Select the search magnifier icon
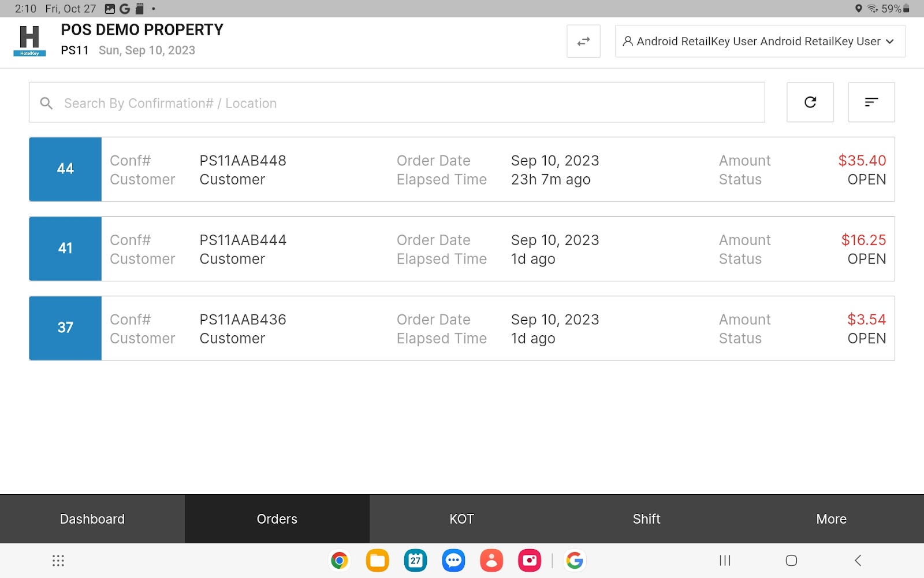Viewport: 924px width, 578px height. pos(46,103)
